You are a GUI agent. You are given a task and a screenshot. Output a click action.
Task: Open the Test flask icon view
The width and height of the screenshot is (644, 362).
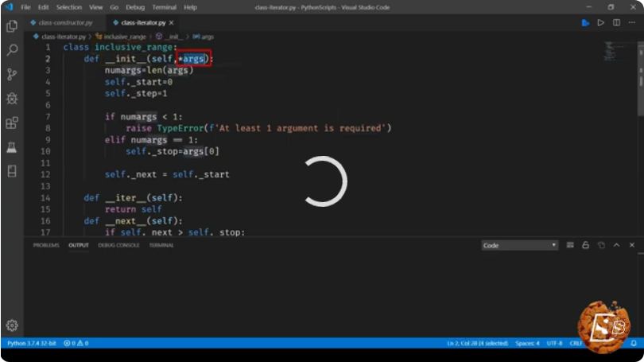[x=12, y=147]
